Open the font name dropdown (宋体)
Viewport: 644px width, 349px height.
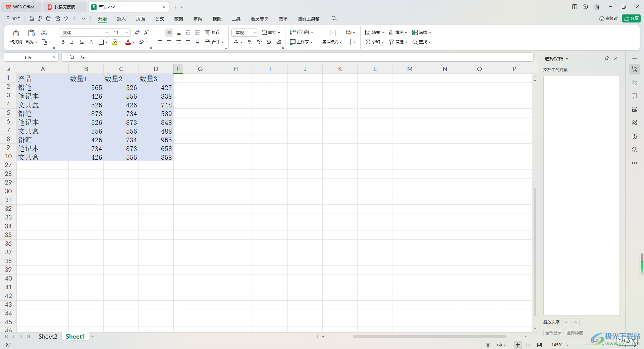[x=107, y=33]
